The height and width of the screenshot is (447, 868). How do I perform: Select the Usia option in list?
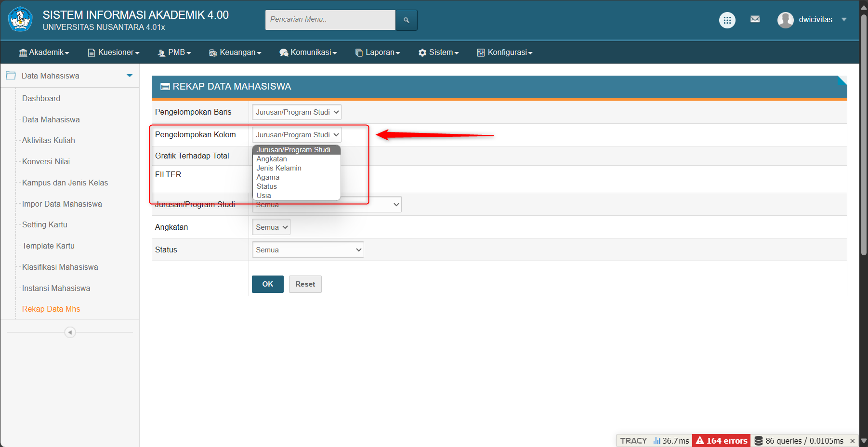pyautogui.click(x=263, y=196)
